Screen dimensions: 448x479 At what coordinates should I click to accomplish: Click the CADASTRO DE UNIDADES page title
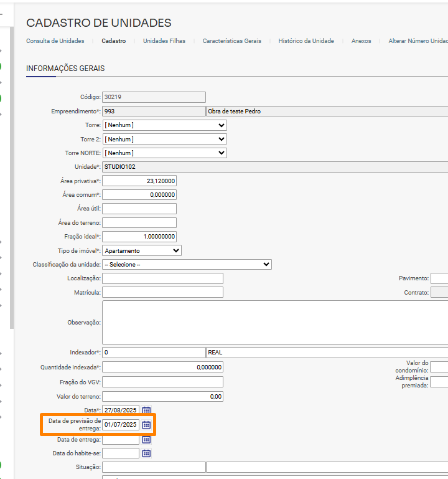click(x=99, y=23)
